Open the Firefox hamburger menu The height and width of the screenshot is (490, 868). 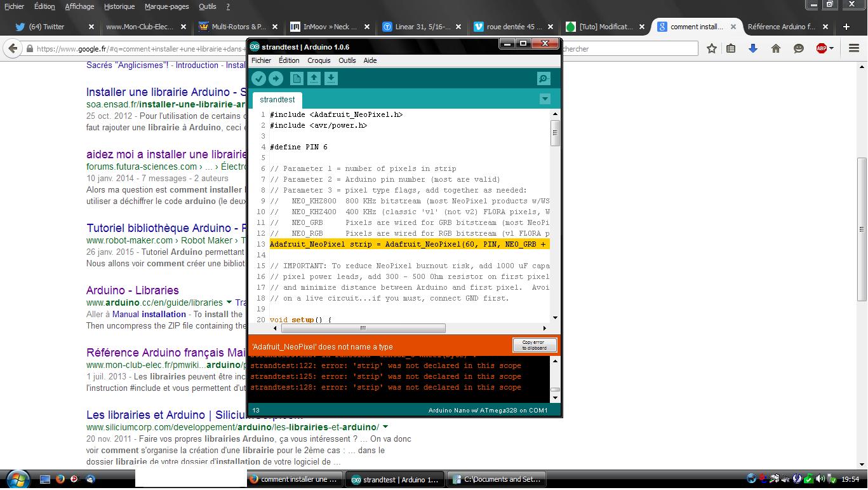pyautogui.click(x=854, y=48)
